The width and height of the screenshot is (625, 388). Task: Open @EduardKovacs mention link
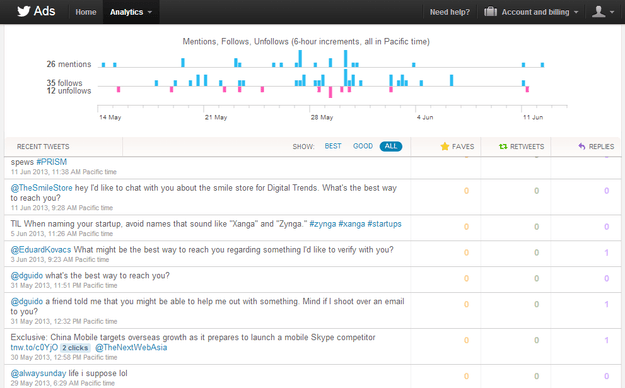pos(41,250)
